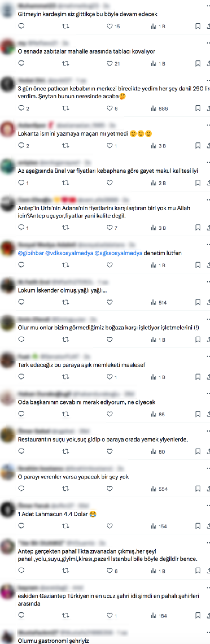Open the @sgksosyalmedya mention link
This screenshot has width=210, height=644.
pos(119,253)
